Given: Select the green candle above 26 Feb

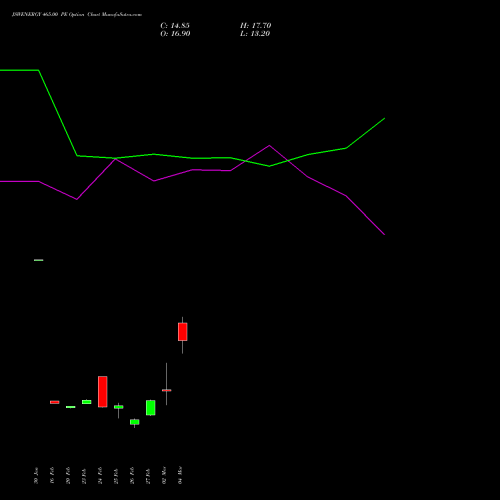Looking at the screenshot, I should click(135, 422).
